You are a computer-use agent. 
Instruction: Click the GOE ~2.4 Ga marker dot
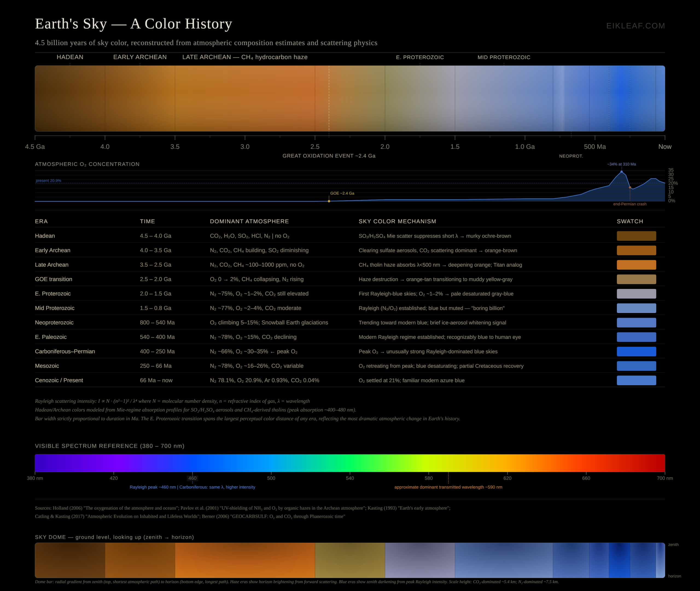(x=329, y=201)
